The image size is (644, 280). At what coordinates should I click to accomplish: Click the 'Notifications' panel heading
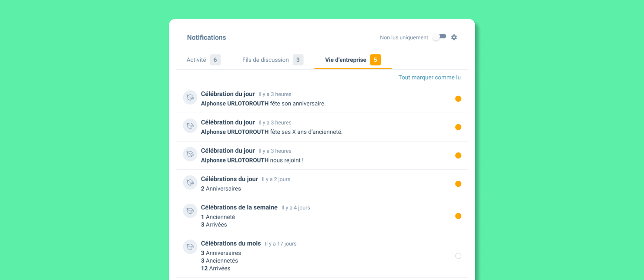coord(207,37)
